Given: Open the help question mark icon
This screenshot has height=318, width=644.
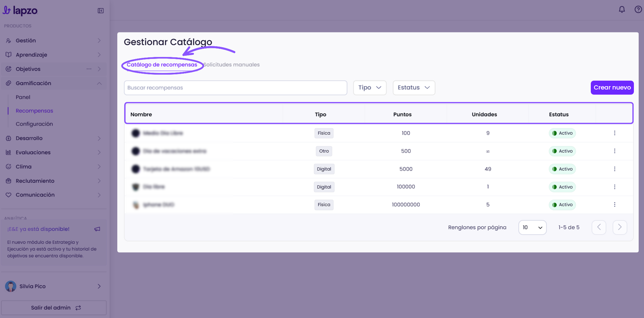Looking at the screenshot, I should (638, 9).
